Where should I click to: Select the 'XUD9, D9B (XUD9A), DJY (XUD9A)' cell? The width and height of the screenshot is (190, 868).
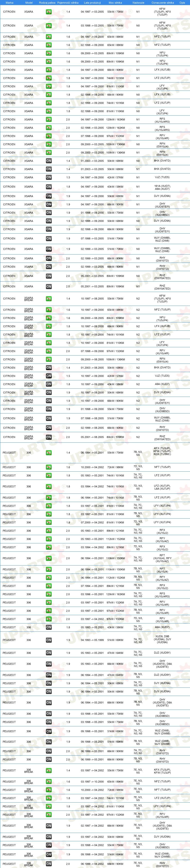pos(163,639)
